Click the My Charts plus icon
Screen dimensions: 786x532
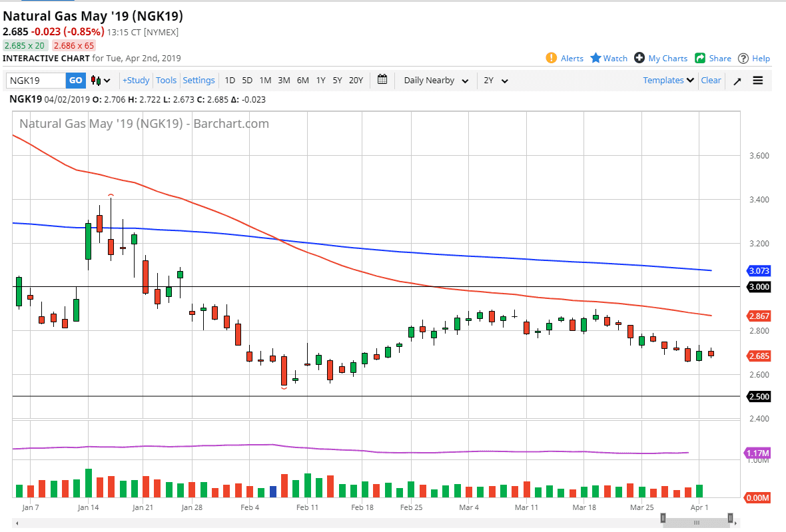click(639, 58)
